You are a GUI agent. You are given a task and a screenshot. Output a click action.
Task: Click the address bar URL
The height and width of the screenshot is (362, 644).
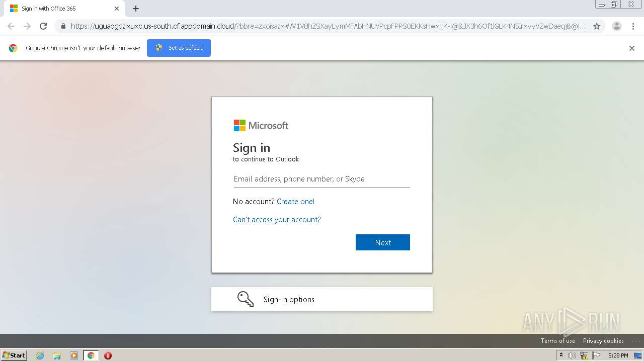[328, 26]
